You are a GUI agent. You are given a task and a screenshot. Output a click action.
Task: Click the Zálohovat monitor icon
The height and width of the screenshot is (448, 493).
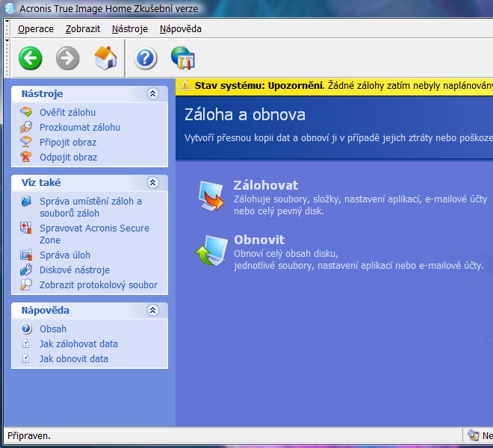point(211,196)
